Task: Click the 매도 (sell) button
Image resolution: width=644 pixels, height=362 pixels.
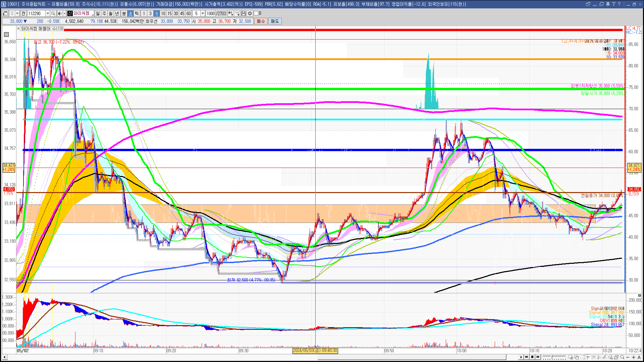Action: pos(275,21)
